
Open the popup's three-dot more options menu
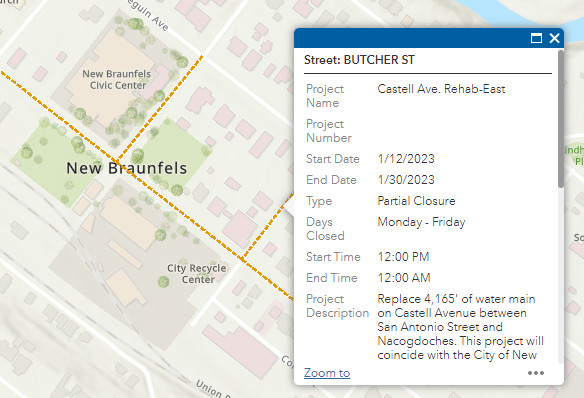click(536, 373)
